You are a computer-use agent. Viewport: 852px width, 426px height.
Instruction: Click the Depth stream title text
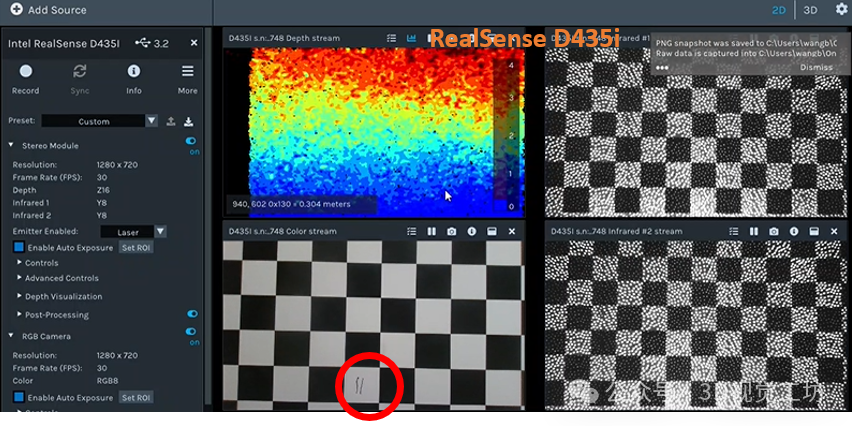point(284,38)
